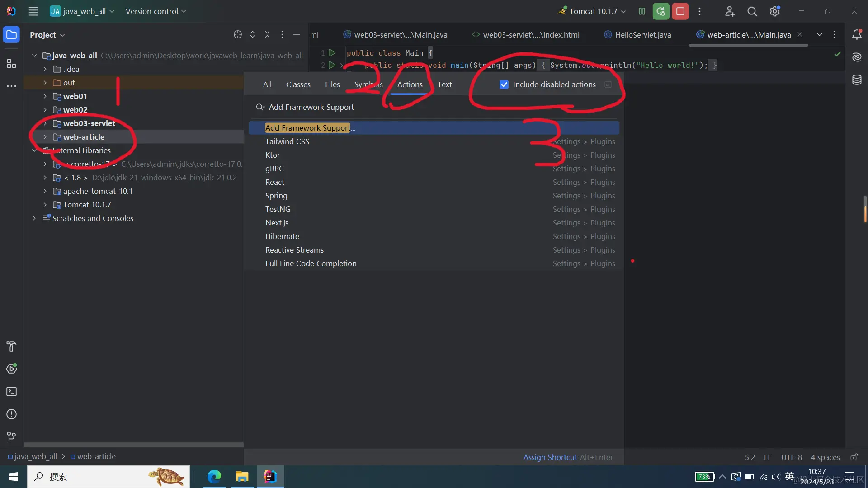Click the red Stop Tomcat button
Image resolution: width=868 pixels, height=488 pixels.
(x=680, y=11)
